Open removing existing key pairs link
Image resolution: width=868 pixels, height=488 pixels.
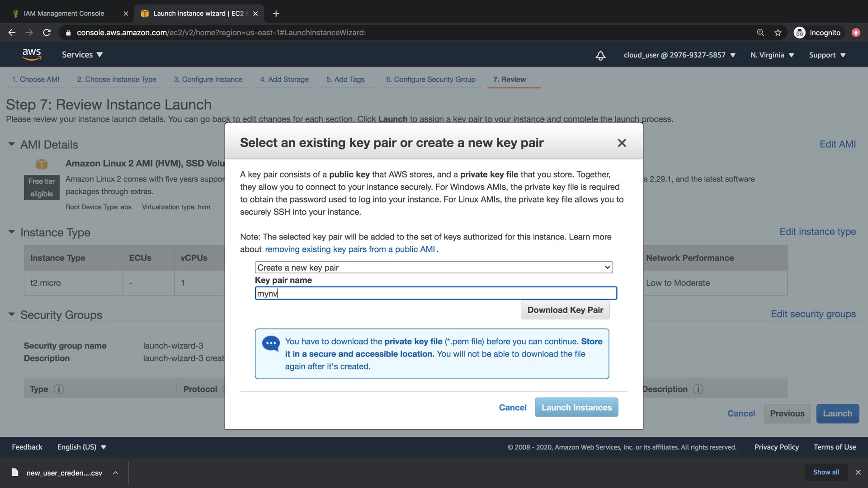click(x=350, y=249)
